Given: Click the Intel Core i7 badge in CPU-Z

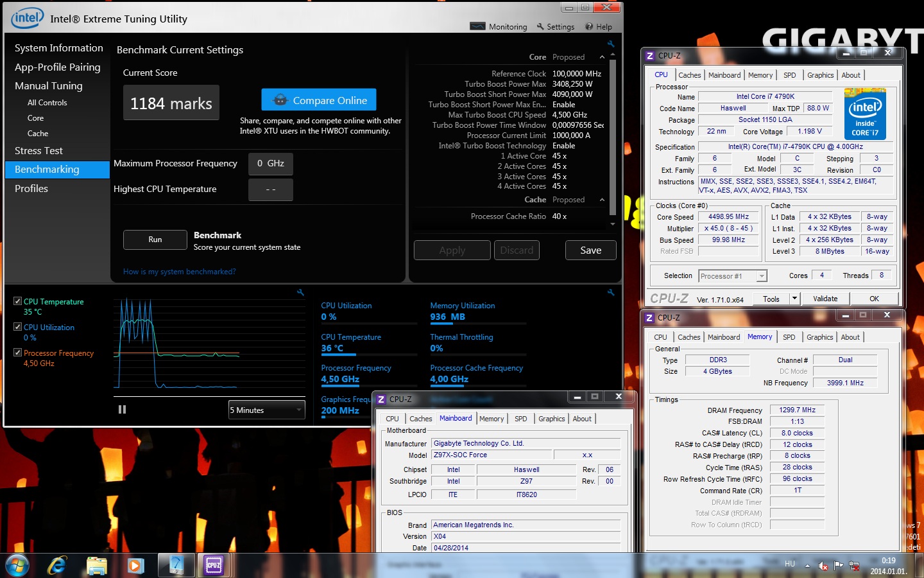Looking at the screenshot, I should [865, 114].
